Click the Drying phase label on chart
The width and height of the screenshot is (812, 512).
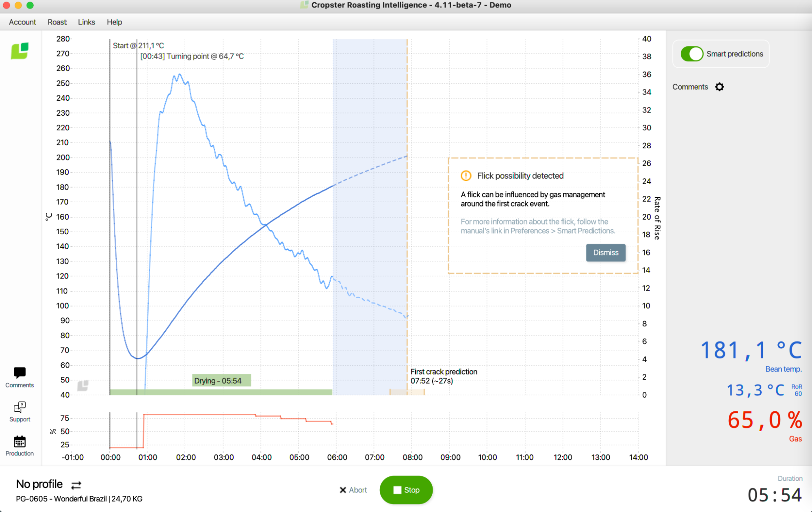pyautogui.click(x=221, y=381)
